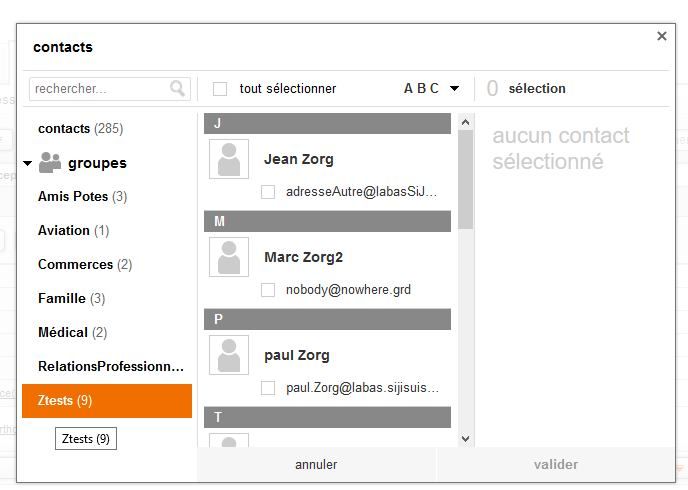688x490 pixels.
Task: Click the groupes people icon
Action: click(x=50, y=163)
